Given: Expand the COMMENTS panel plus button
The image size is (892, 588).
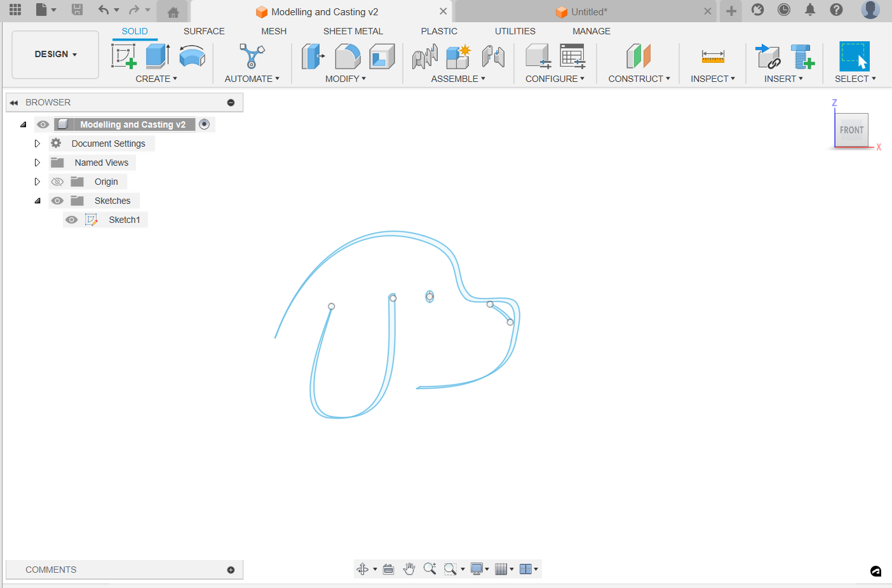Looking at the screenshot, I should [x=231, y=570].
